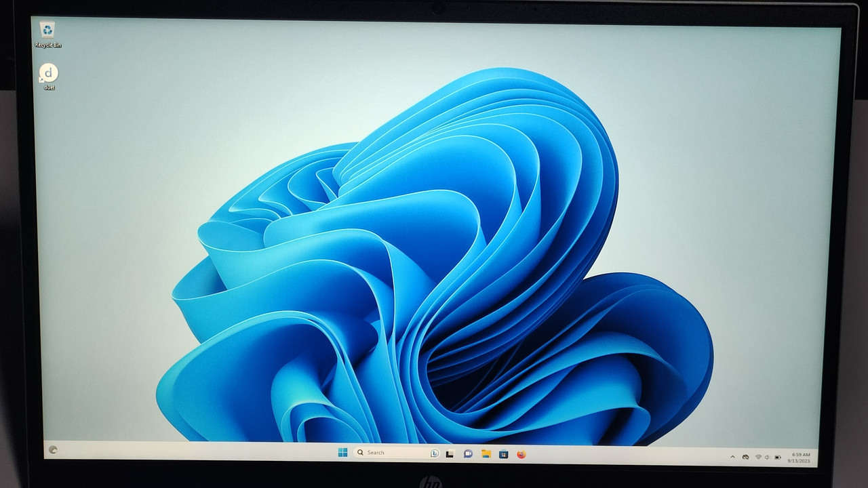Viewport: 868px width, 488px height.
Task: Click the speaker volume icon
Action: (x=767, y=457)
